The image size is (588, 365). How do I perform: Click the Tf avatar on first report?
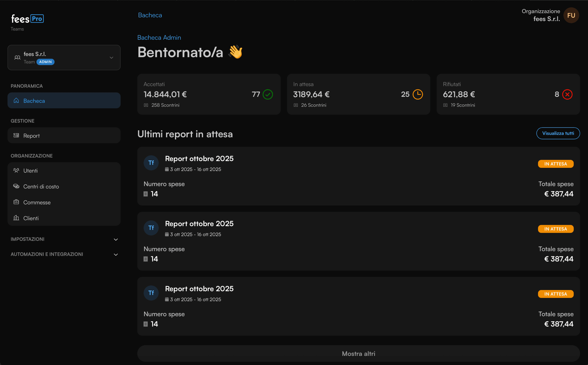(151, 163)
